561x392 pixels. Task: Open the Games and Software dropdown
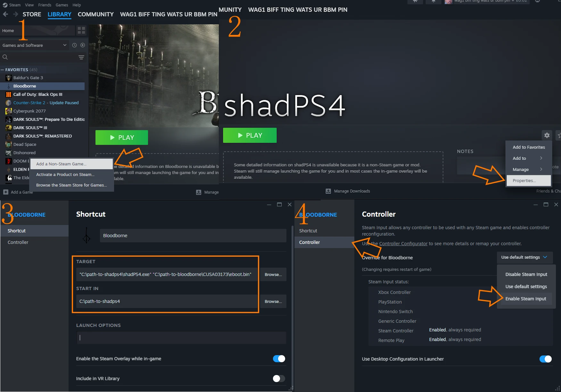coord(35,45)
